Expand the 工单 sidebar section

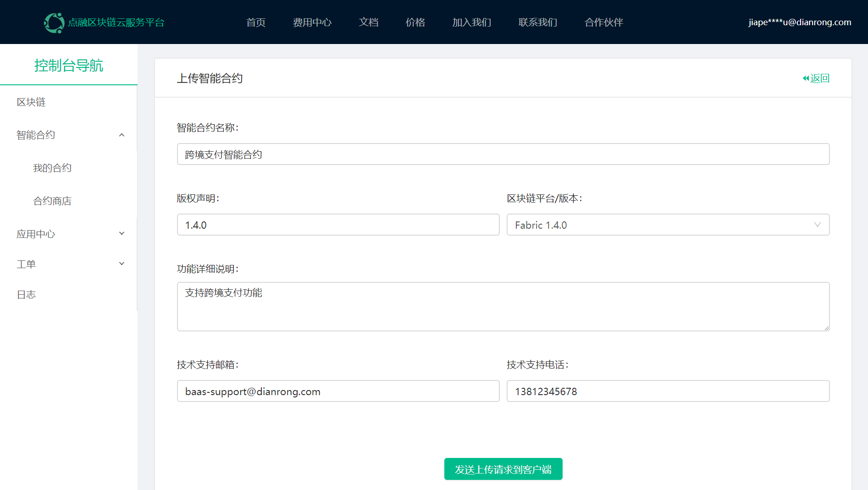[x=69, y=264]
